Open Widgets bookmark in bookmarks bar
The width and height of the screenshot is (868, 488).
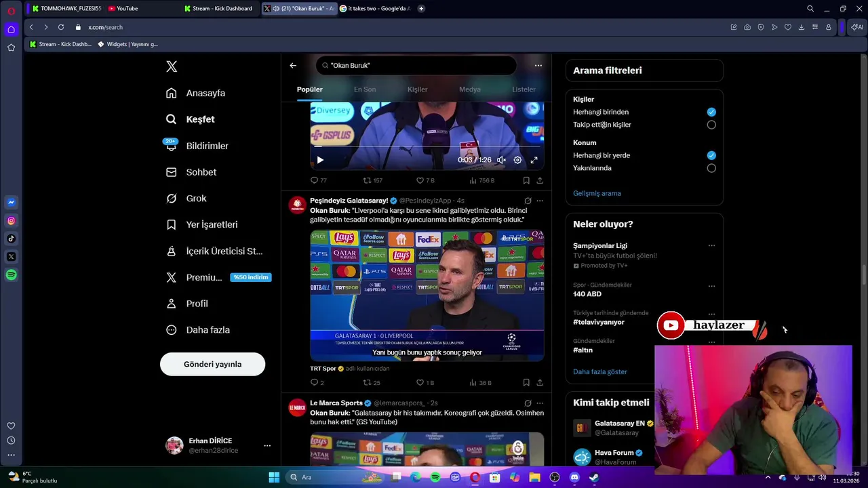(128, 44)
